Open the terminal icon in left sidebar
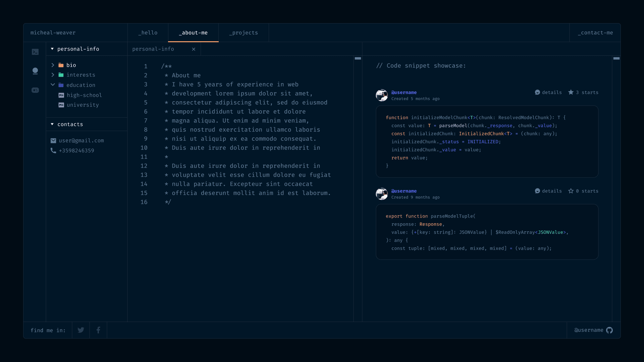Viewport: 644px width, 362px height. (x=35, y=52)
